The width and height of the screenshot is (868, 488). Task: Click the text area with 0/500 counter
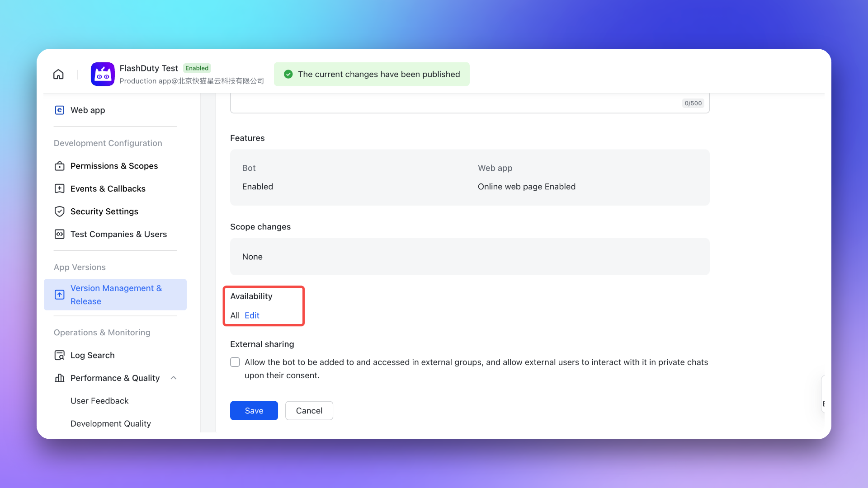[x=452, y=103]
